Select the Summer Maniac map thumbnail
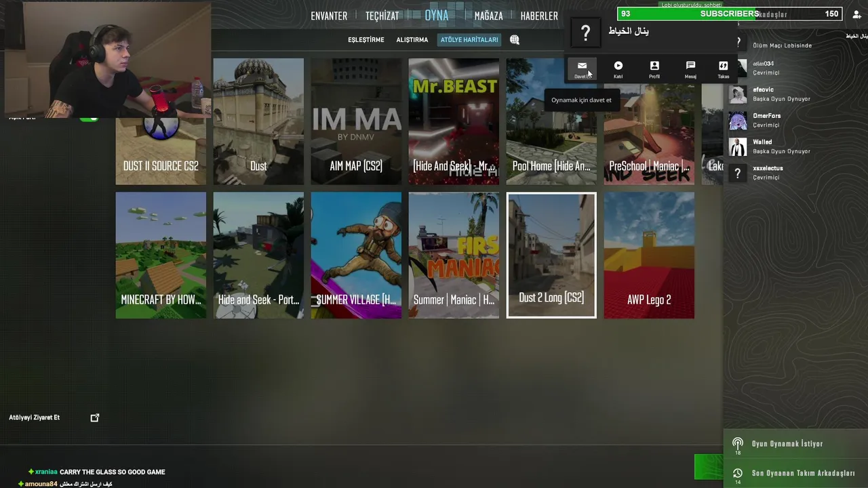The image size is (868, 488). coord(454,256)
